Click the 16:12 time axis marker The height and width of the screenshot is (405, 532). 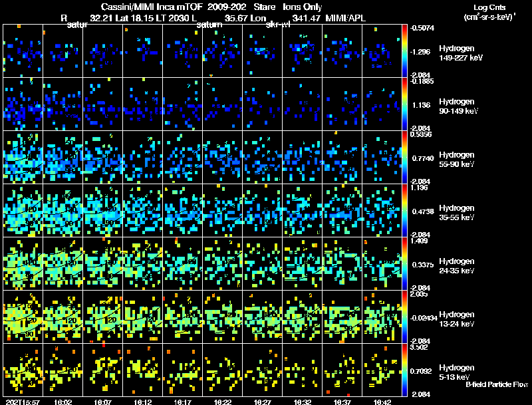tap(143, 402)
